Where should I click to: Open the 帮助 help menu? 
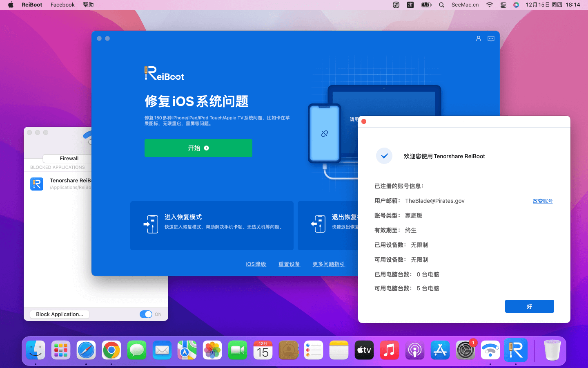coord(88,5)
